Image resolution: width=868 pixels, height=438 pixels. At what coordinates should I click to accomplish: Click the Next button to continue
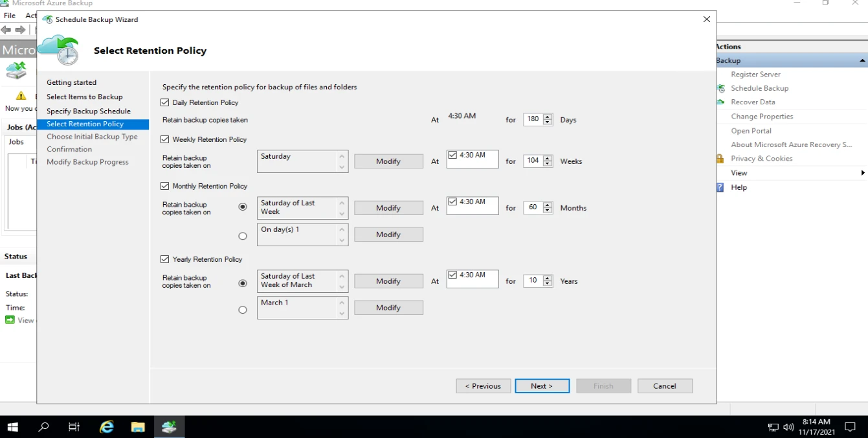coord(542,386)
